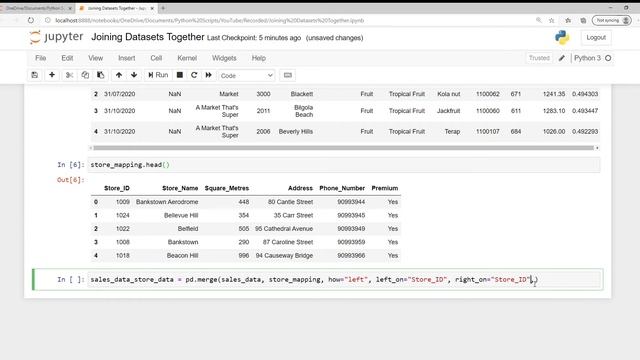Open a new browser tab
The height and width of the screenshot is (360, 640).
tap(163, 8)
